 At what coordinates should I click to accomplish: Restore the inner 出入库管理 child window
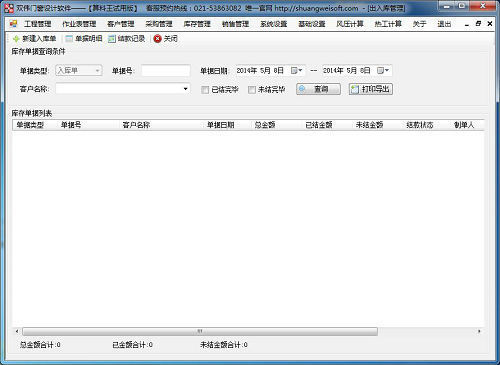point(478,24)
